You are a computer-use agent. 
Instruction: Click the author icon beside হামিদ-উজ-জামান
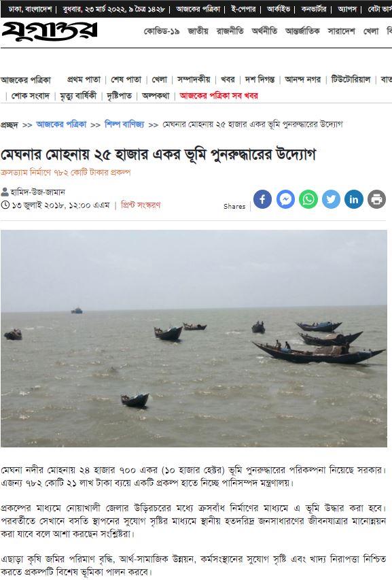pyautogui.click(x=5, y=192)
